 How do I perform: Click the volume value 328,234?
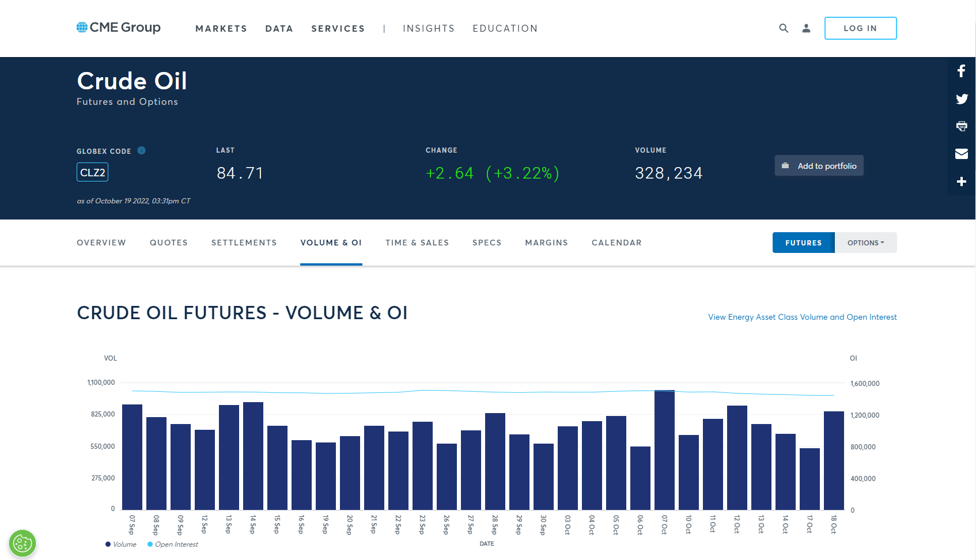[669, 173]
